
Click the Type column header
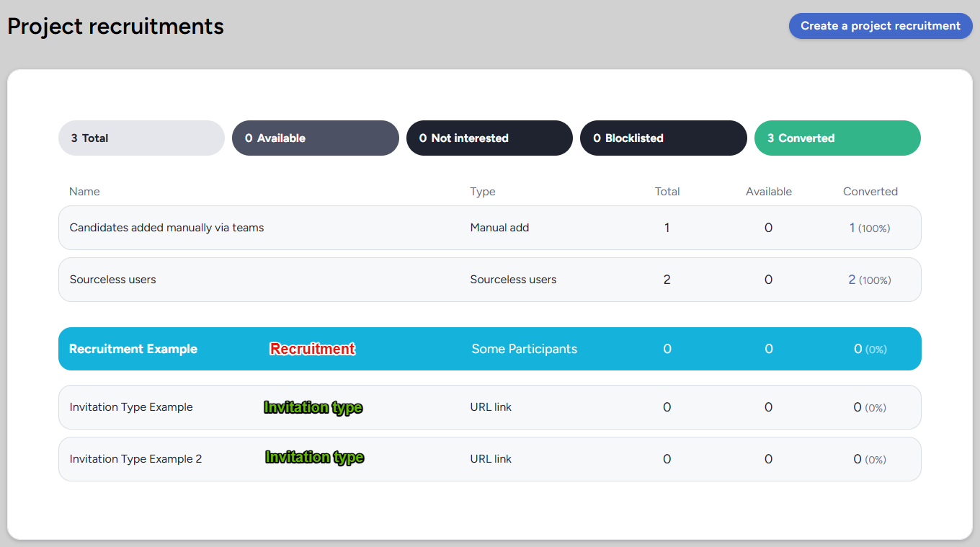[483, 192]
